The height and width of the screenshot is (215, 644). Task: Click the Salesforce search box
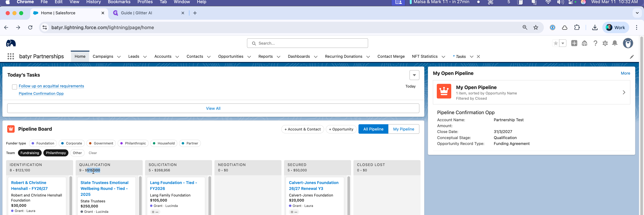[307, 43]
